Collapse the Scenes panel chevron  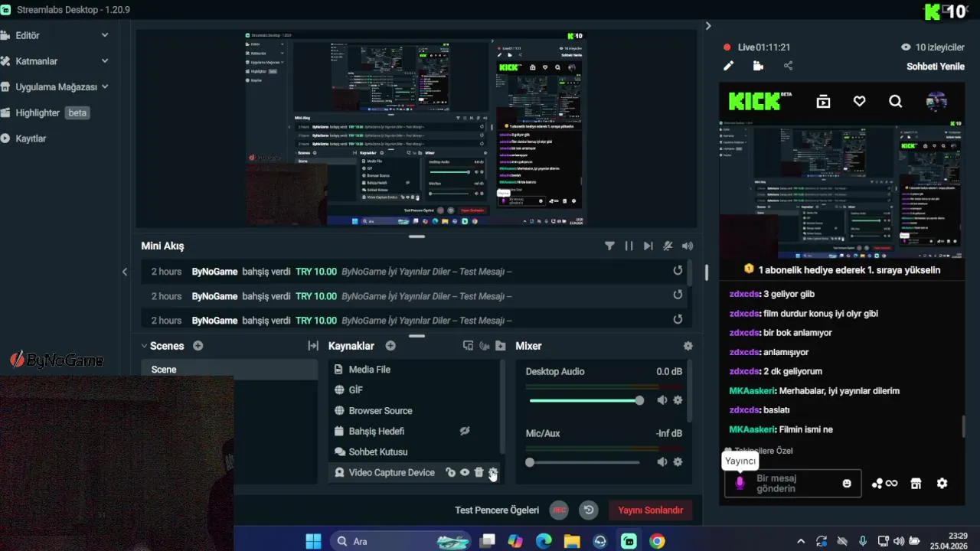[x=144, y=346]
